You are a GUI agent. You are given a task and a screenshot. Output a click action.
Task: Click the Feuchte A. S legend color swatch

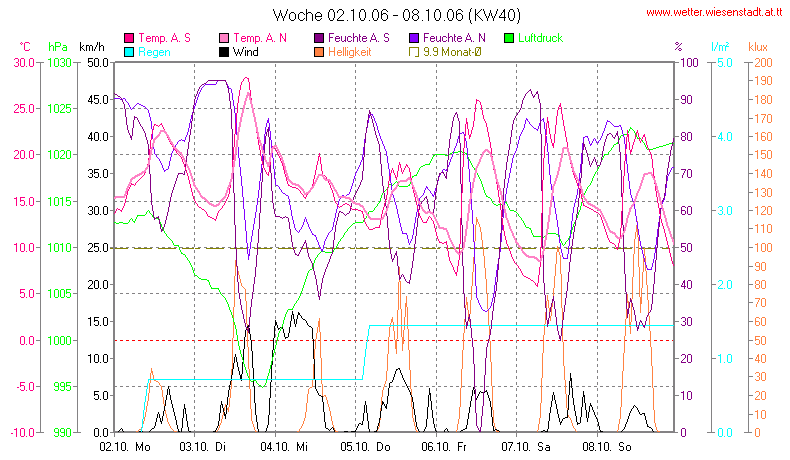pyautogui.click(x=319, y=38)
